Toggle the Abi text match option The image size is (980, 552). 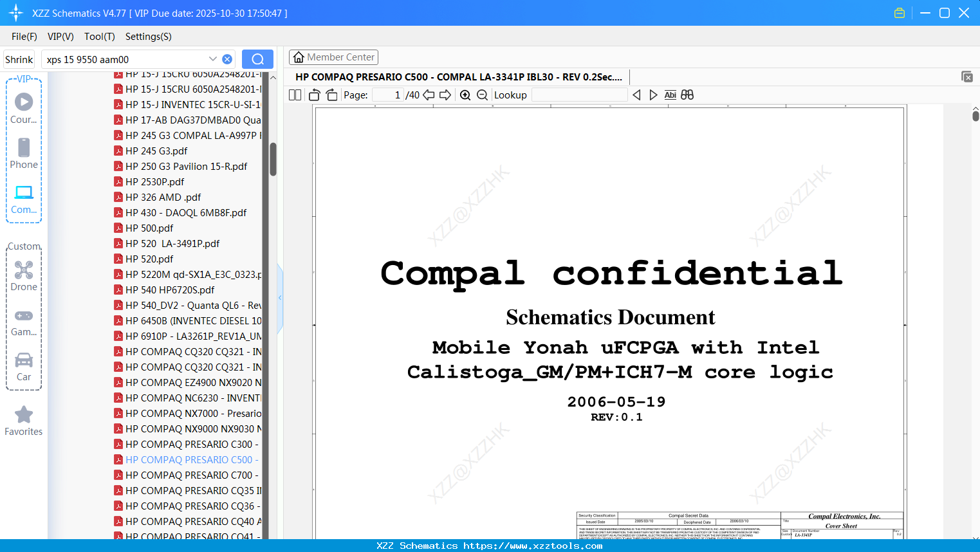[x=670, y=95]
